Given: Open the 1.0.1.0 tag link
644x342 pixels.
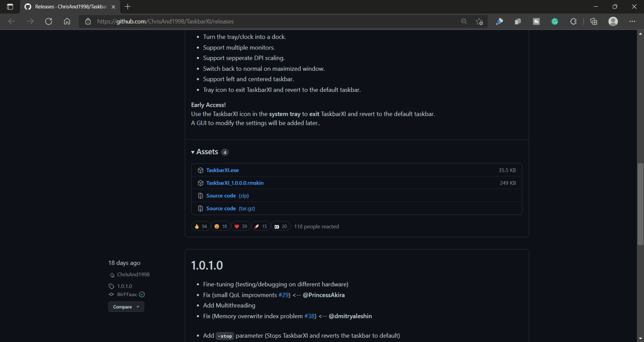Looking at the screenshot, I should [125, 286].
